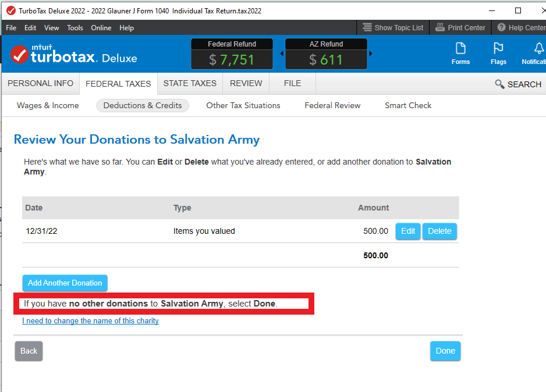The width and height of the screenshot is (546, 392).
Task: Click the Search magnifier icon
Action: (x=499, y=84)
